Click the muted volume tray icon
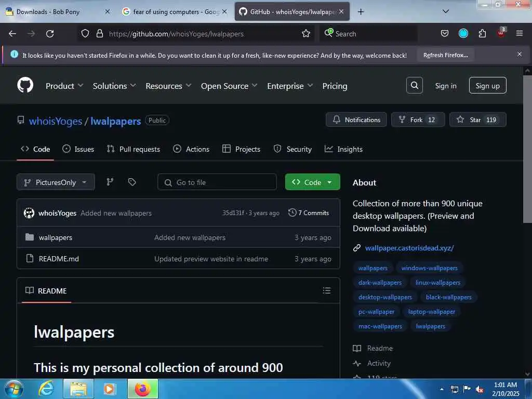Viewport: 532px width, 399px height. pyautogui.click(x=480, y=390)
